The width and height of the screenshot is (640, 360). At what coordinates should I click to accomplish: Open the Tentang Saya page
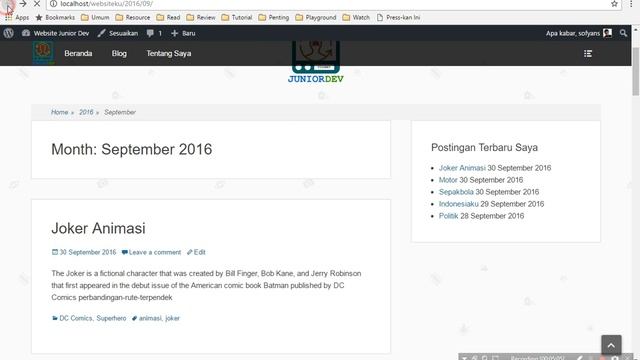point(169,53)
